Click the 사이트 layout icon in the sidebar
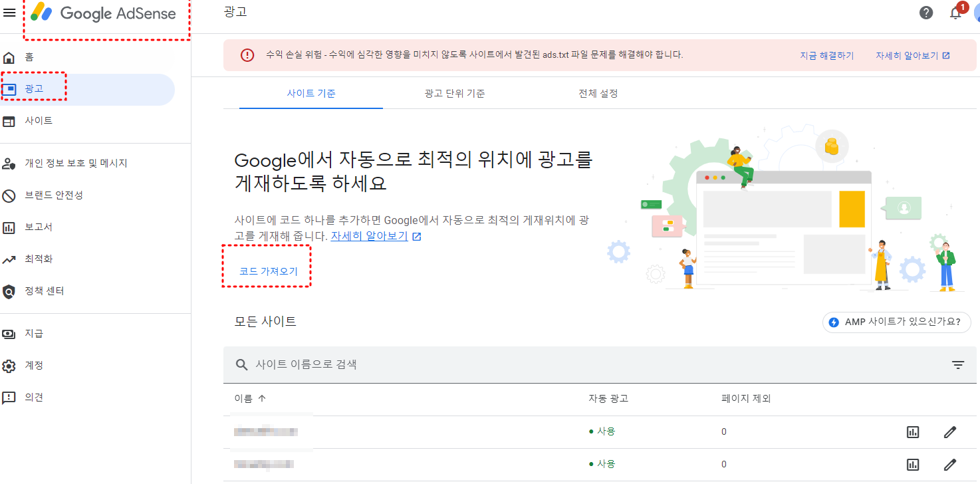 tap(9, 121)
